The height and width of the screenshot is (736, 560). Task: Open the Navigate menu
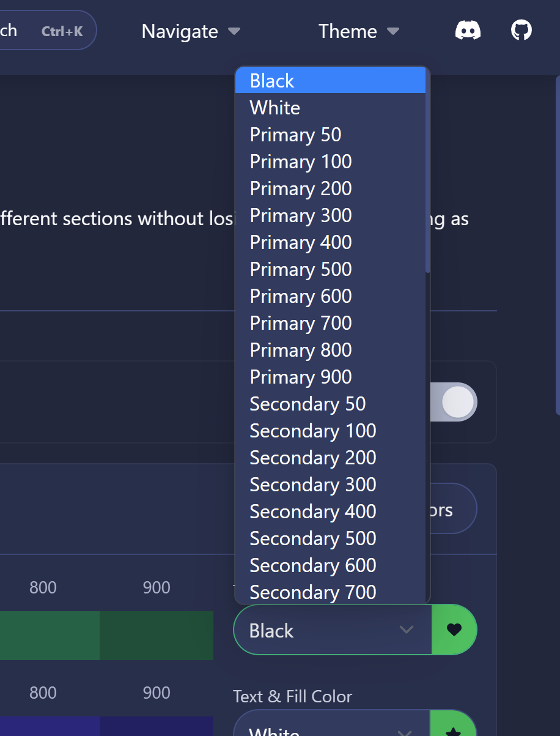[x=190, y=31]
